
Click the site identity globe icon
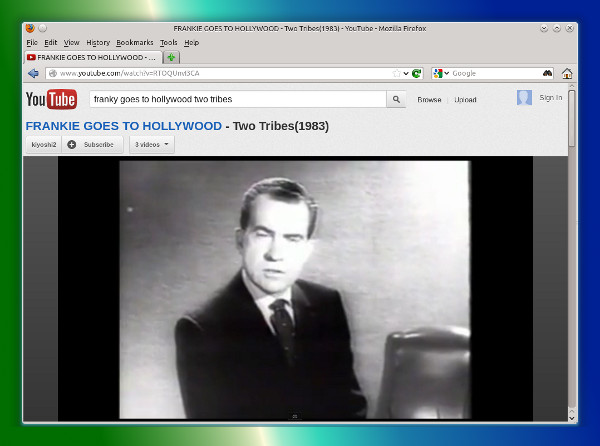pos(53,73)
